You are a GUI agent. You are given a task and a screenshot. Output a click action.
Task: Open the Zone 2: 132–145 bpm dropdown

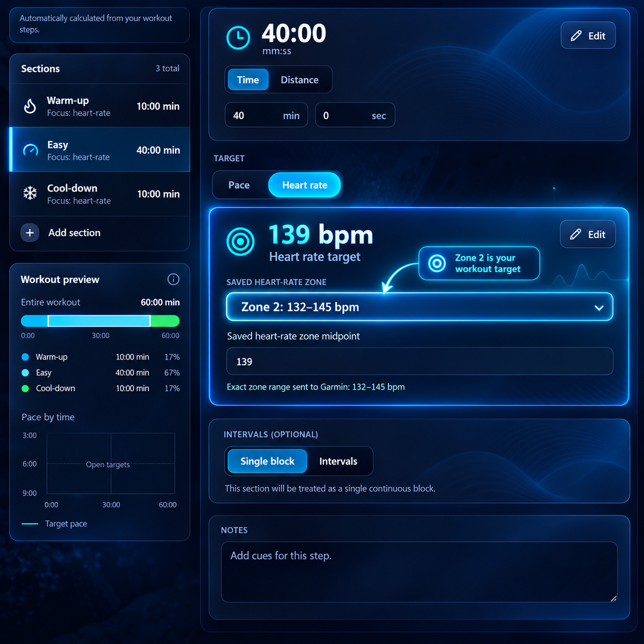click(x=420, y=307)
